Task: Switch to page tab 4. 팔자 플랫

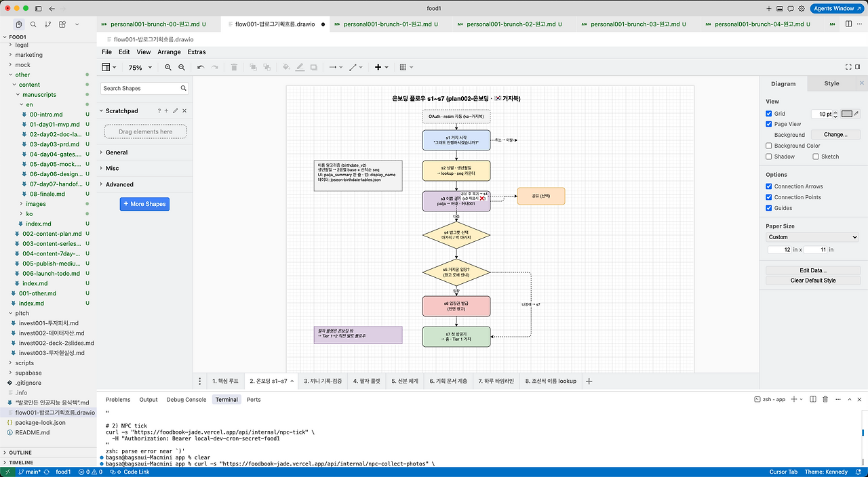Action: tap(366, 381)
